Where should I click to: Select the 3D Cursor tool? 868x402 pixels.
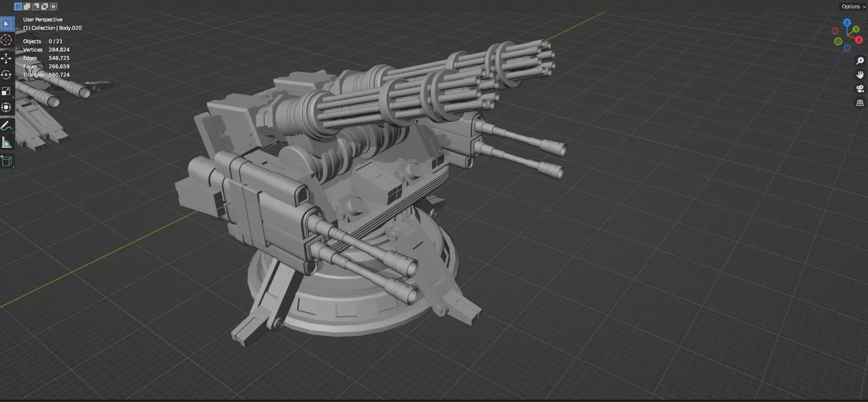[x=7, y=40]
